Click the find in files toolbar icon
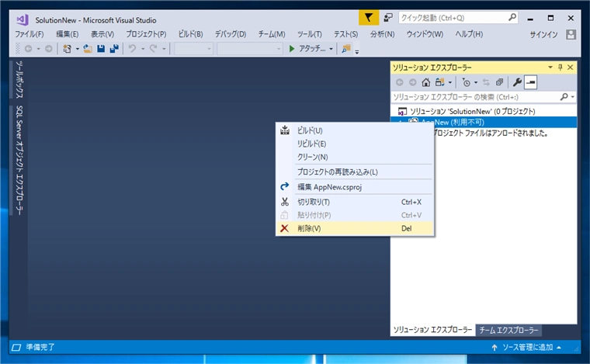This screenshot has width=590, height=364. coord(345,49)
